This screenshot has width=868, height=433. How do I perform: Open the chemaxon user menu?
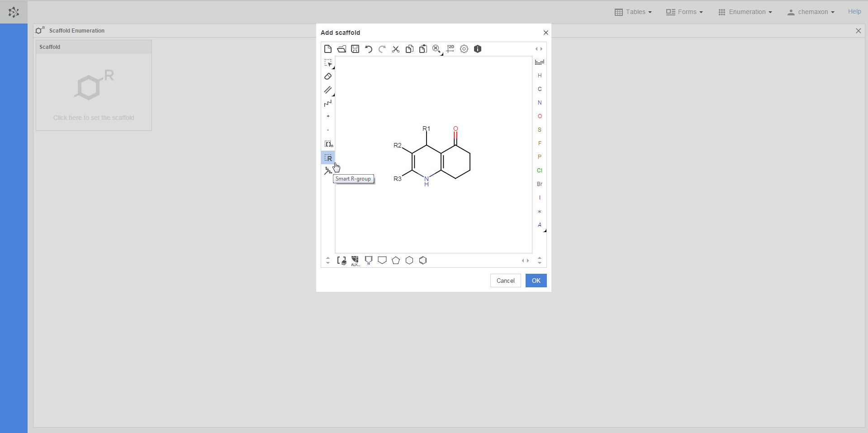point(811,12)
